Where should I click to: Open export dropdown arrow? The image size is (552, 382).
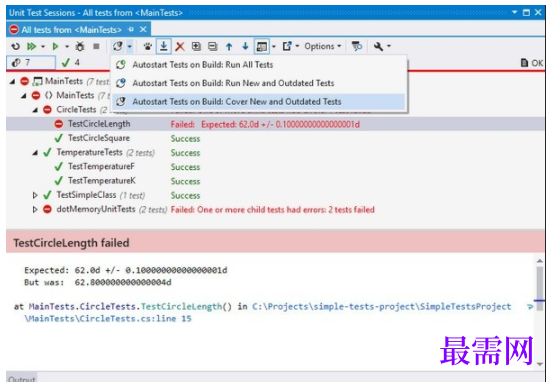(297, 46)
